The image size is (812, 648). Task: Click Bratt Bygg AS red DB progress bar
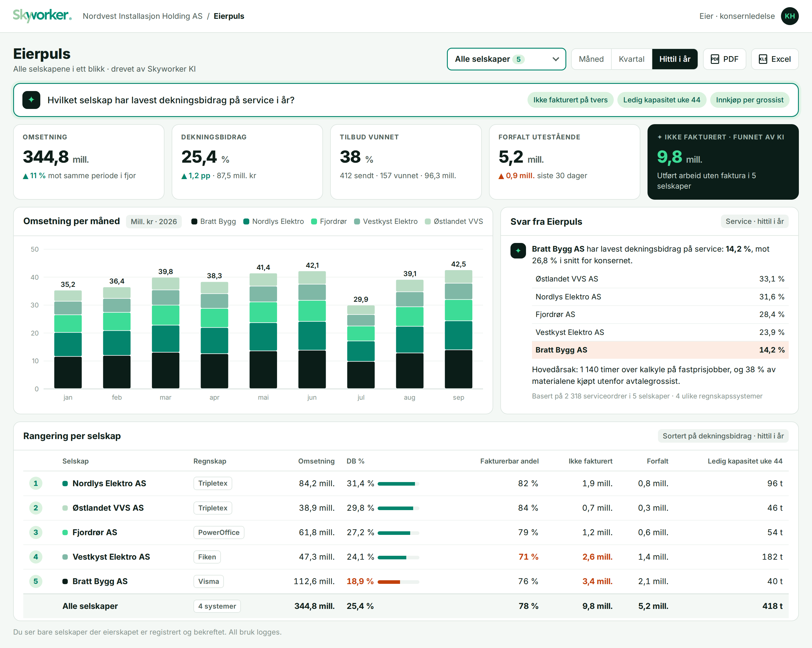[398, 582]
